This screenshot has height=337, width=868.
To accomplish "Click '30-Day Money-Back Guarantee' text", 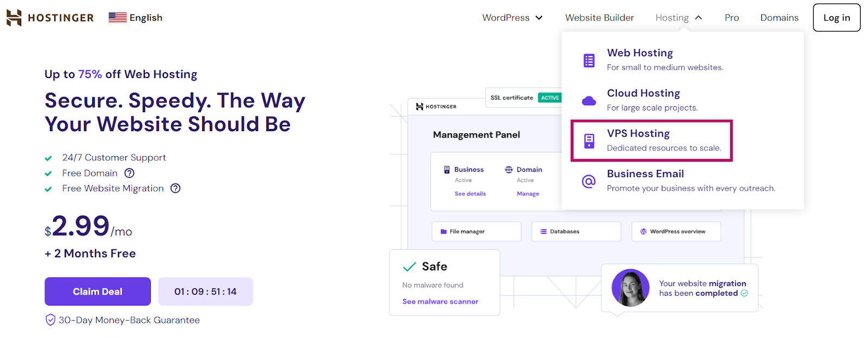I will click(129, 320).
